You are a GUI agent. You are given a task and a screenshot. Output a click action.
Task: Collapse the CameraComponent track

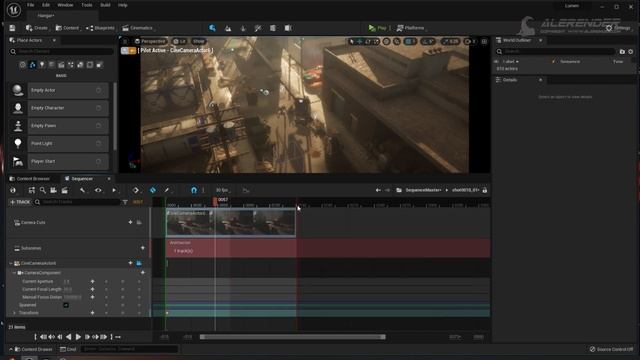coord(14,273)
